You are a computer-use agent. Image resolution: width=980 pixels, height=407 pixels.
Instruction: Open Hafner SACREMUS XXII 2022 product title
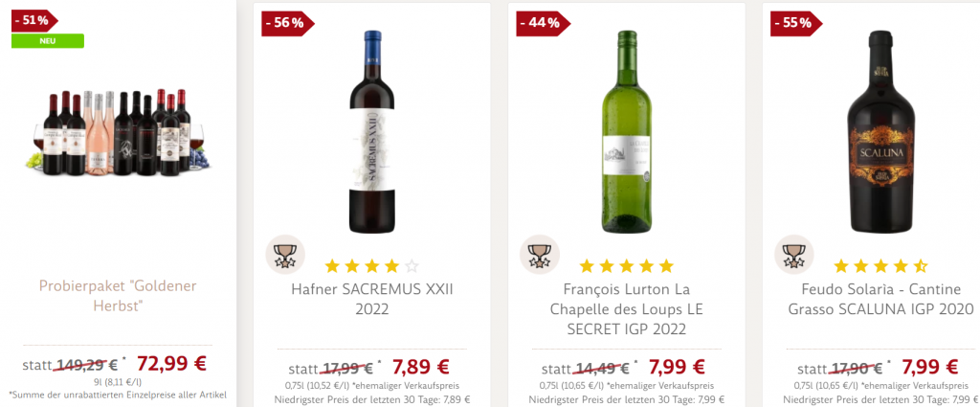click(371, 299)
